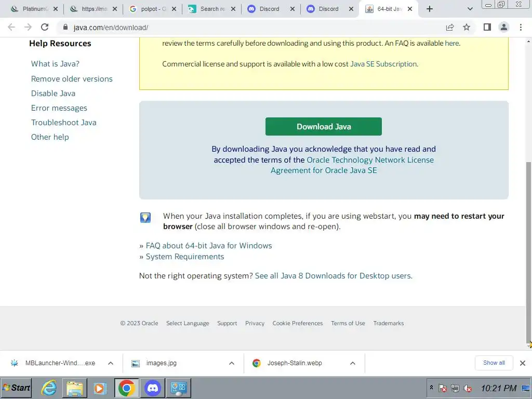Screen dimensions: 532x399
Task: Open the What is Java? link
Action: pos(55,64)
